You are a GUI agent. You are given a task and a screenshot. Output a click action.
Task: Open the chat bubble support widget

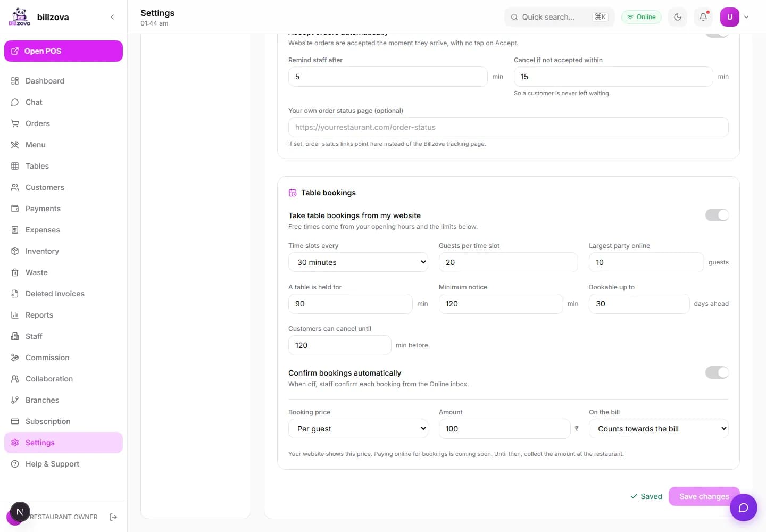[744, 508]
